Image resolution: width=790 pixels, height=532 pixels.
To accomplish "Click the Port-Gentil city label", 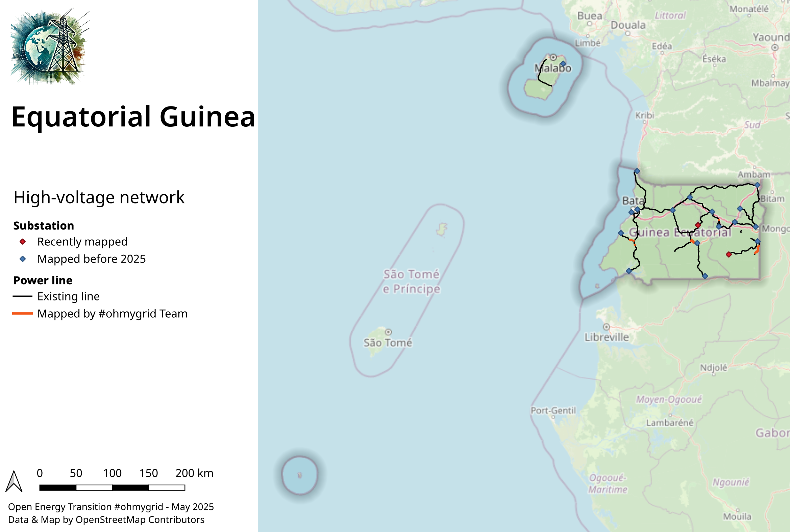I will point(553,411).
